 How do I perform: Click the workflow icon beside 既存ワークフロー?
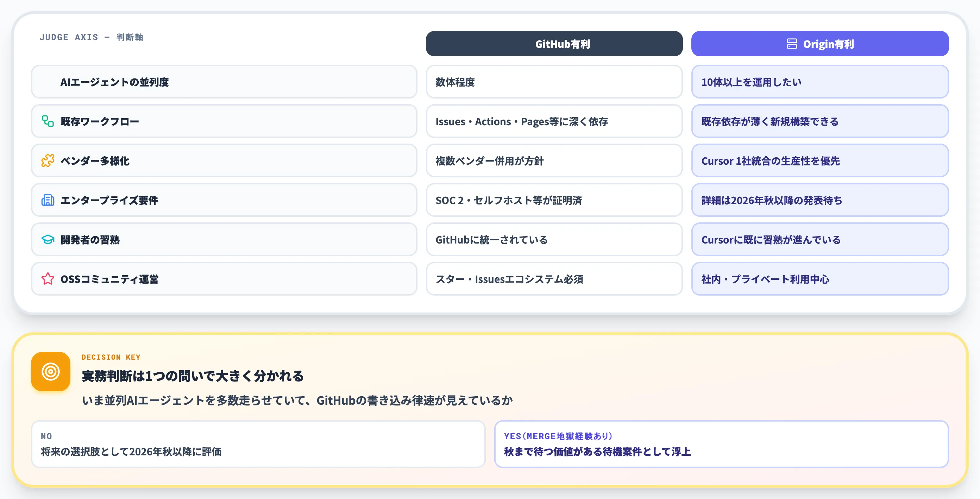click(x=48, y=121)
